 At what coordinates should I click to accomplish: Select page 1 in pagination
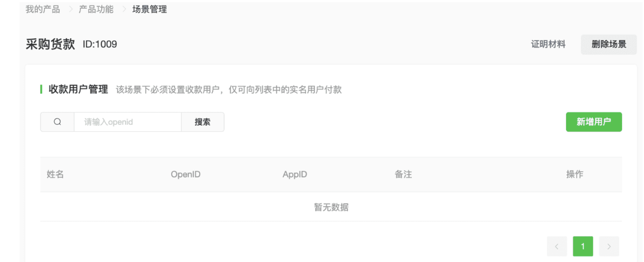(x=583, y=246)
